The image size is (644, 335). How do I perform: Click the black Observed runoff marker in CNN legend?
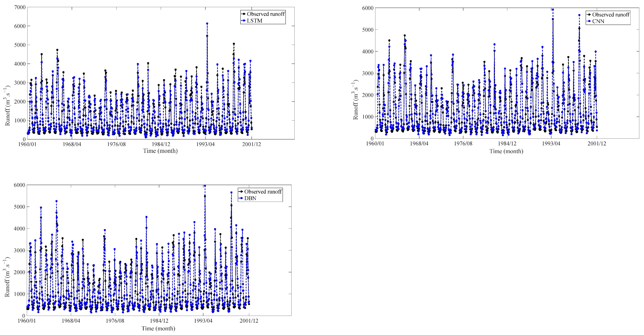(x=589, y=15)
